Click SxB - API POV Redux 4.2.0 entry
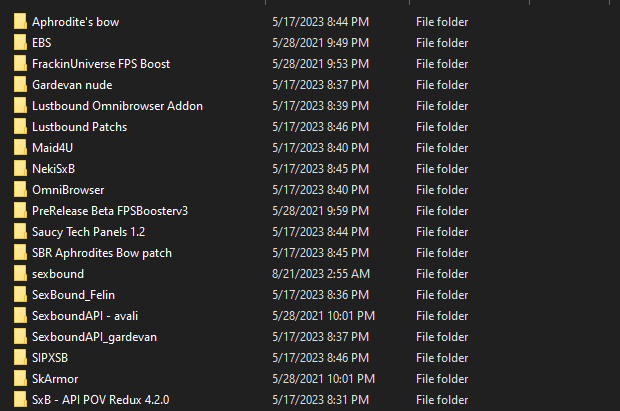 [100, 400]
